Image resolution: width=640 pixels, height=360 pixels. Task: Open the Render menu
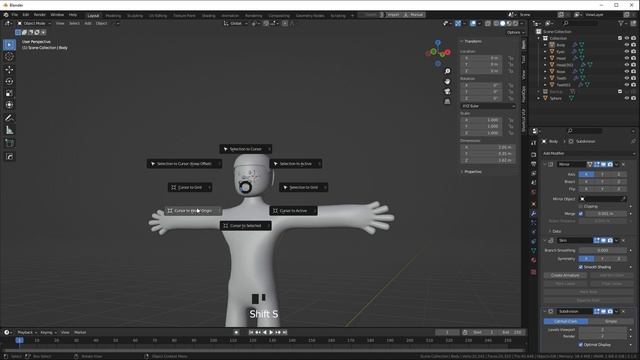tap(40, 15)
